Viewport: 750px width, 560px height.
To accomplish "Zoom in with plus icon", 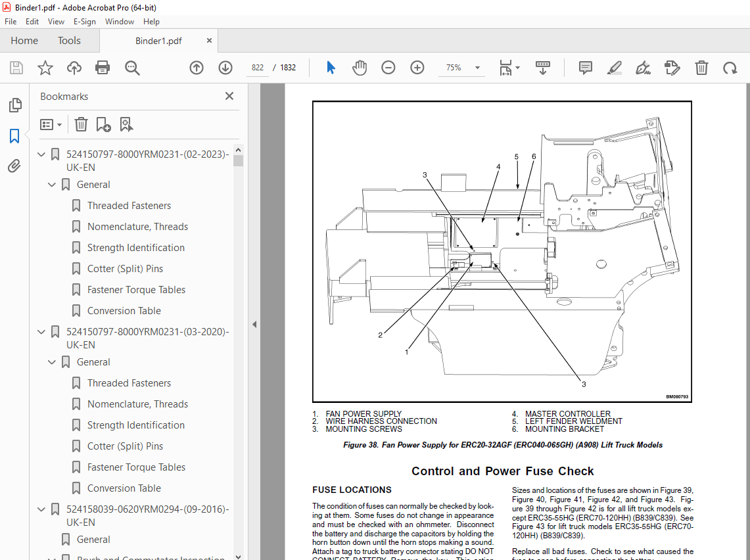I will (x=417, y=68).
